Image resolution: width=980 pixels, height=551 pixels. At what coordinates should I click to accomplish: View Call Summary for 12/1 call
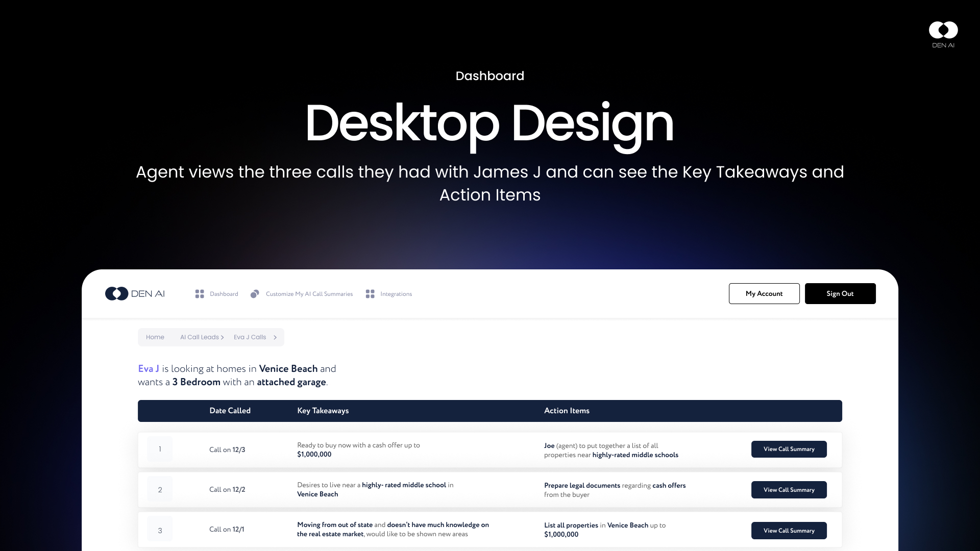point(789,531)
